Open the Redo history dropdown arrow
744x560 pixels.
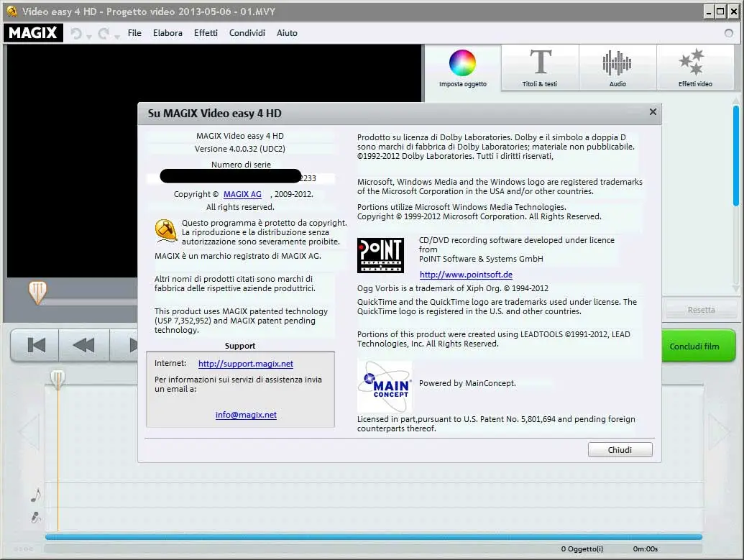click(116, 37)
